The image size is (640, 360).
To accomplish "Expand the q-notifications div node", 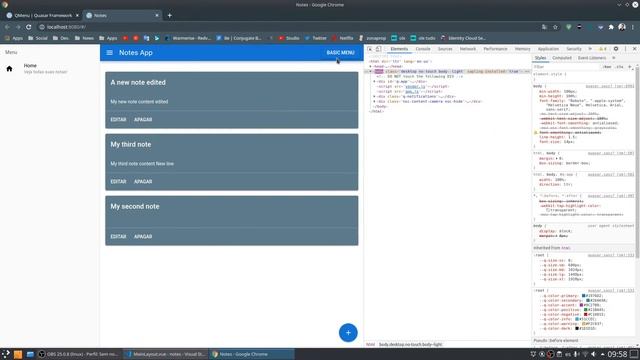I will point(374,97).
